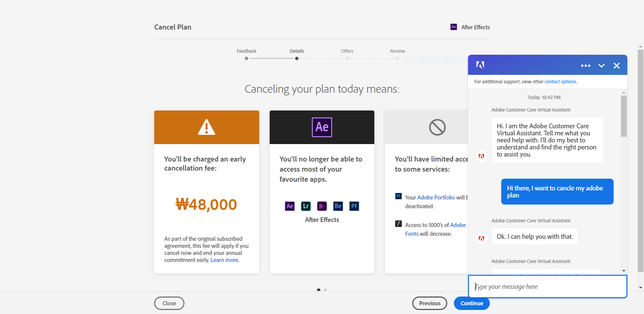Click the chat message input field
The width and height of the screenshot is (644, 314).
click(547, 286)
